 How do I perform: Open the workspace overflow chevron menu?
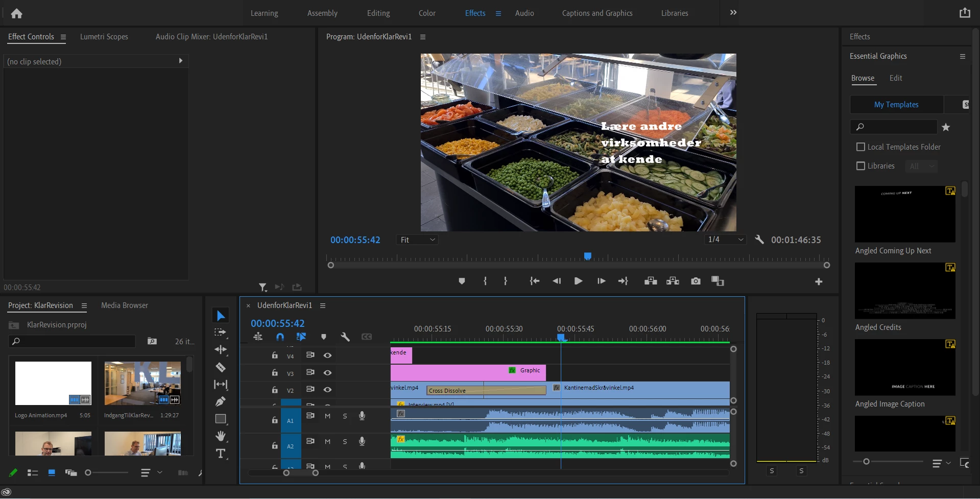pyautogui.click(x=733, y=12)
